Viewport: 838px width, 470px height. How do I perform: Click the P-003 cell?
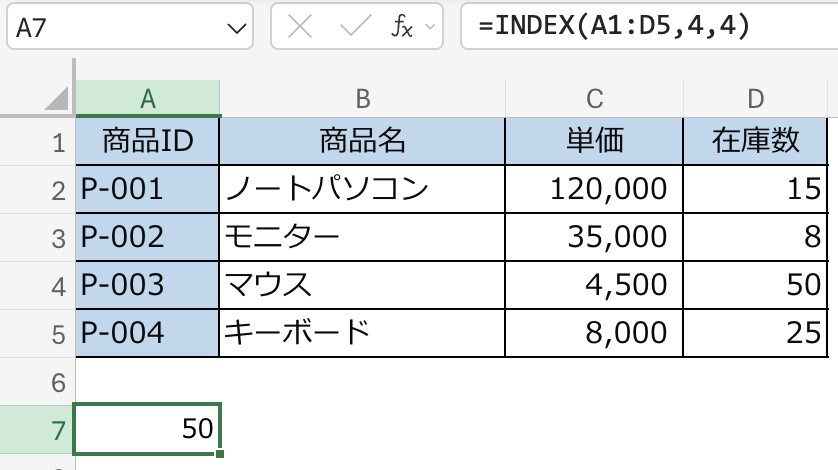[148, 285]
